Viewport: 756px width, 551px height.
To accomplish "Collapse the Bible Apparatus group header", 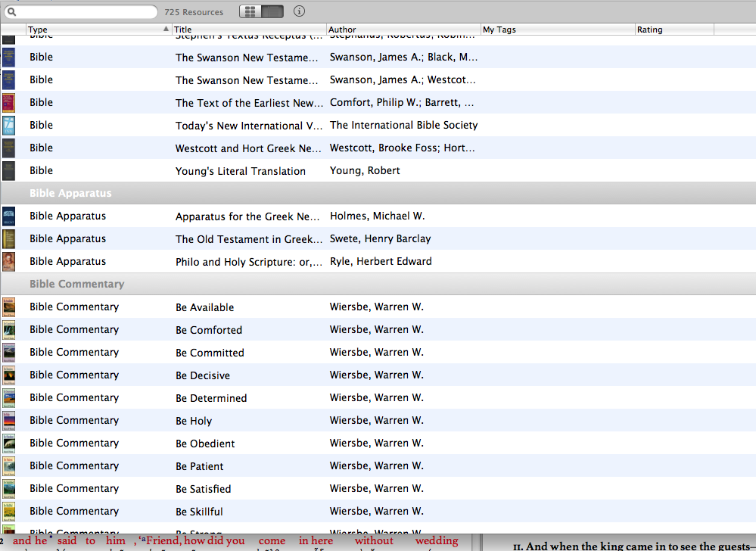I will [378, 193].
